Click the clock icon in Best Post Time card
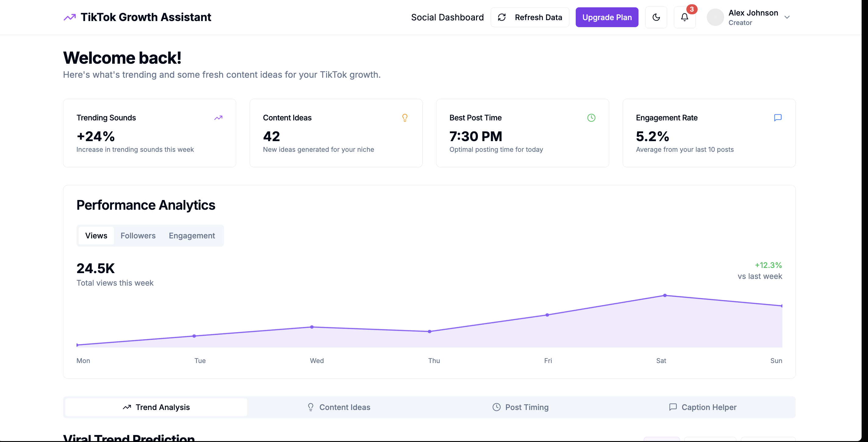 point(591,118)
